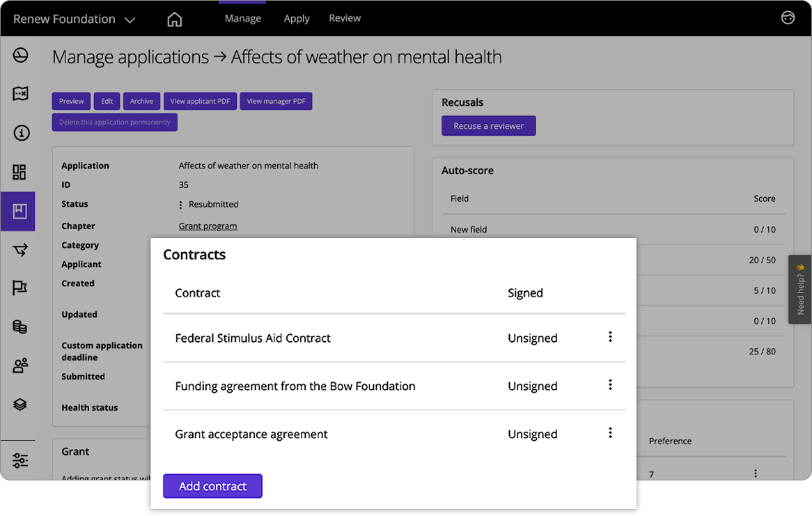812x516 pixels.
Task: Follow the Grant program chapter link
Action: coord(208,226)
